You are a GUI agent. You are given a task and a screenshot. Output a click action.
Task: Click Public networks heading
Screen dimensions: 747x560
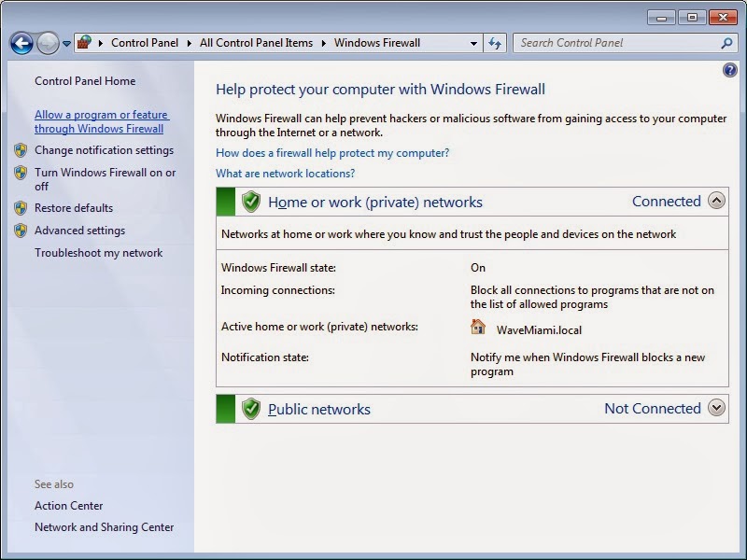click(319, 409)
